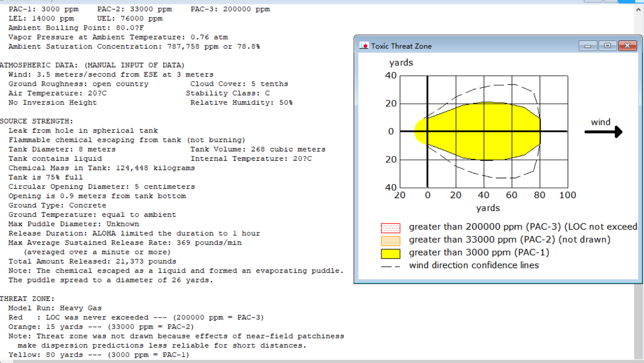Click 'PAC-1: 3000 ppm' in the summary
644x363 pixels.
(x=44, y=9)
